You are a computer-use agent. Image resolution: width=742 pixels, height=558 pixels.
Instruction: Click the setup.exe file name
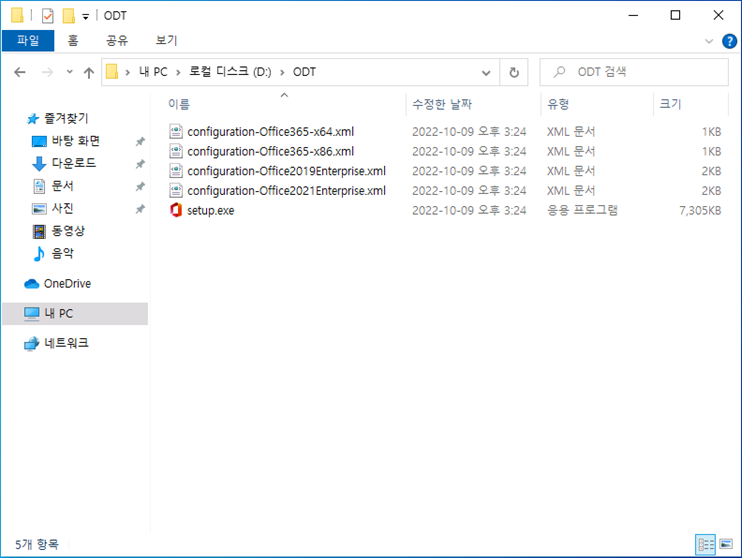click(211, 211)
